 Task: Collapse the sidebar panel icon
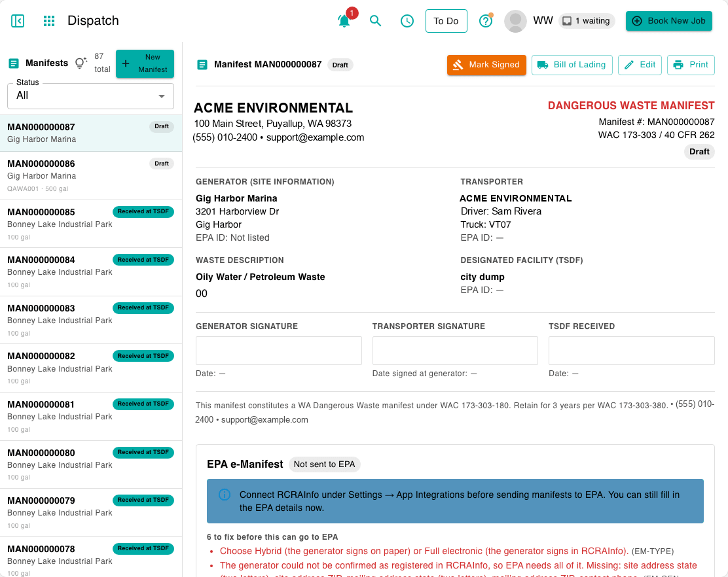(18, 21)
